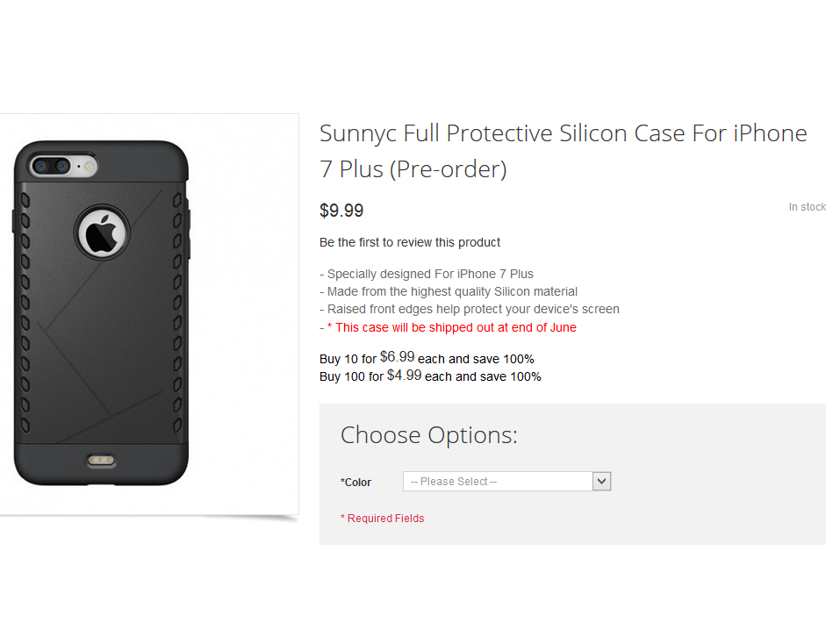This screenshot has width=840, height=630.
Task: Select the "-- Please Select --" option
Action: 492,481
